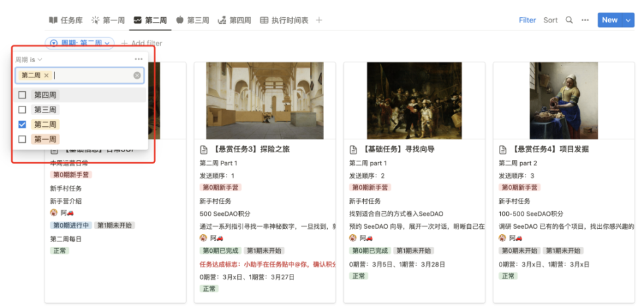The height and width of the screenshot is (307, 644).
Task: Open 【基础任务】寻找向导 title
Action: (x=397, y=150)
